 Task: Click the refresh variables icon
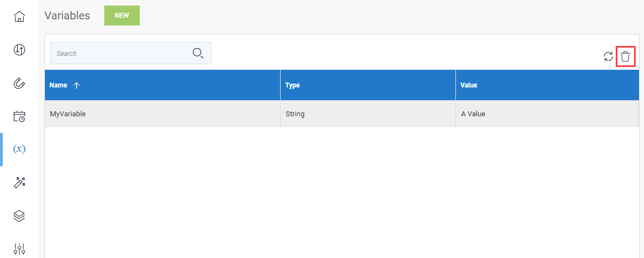pyautogui.click(x=608, y=56)
